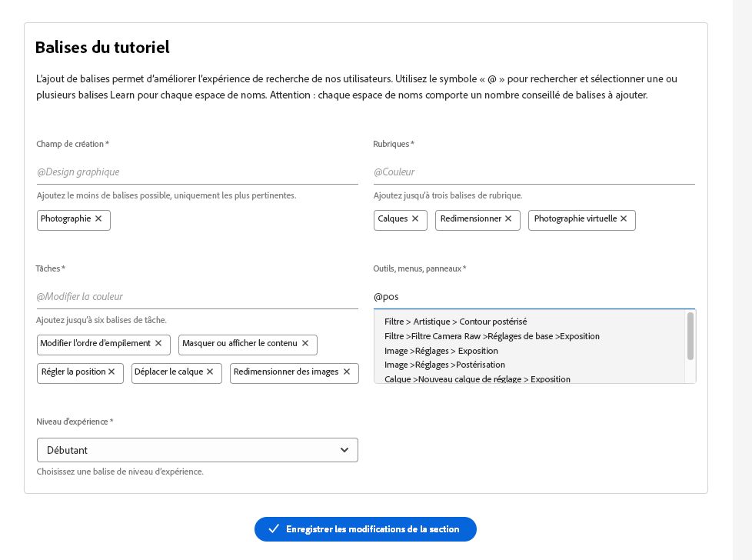
Task: Select Image > Réglages > Postérisation suggestion
Action: [x=444, y=365]
